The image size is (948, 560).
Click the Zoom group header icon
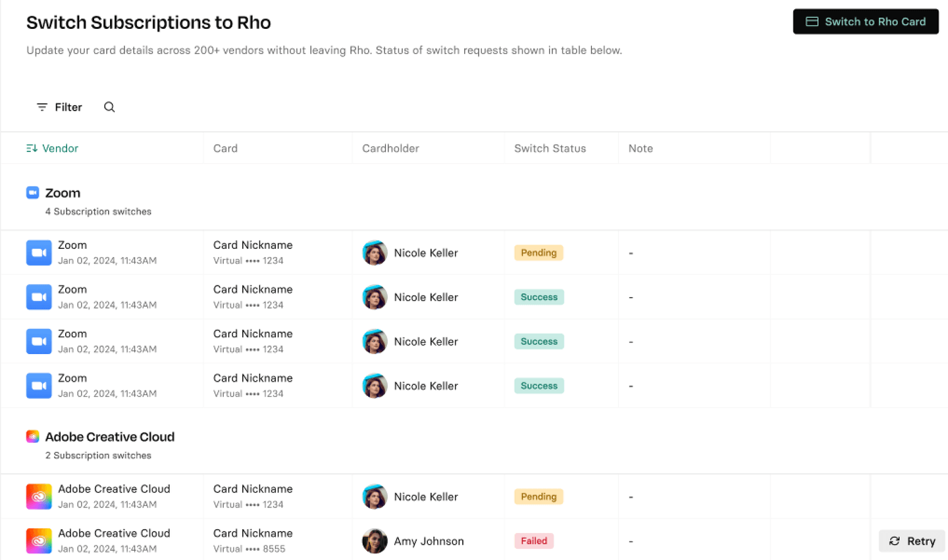[x=32, y=193]
